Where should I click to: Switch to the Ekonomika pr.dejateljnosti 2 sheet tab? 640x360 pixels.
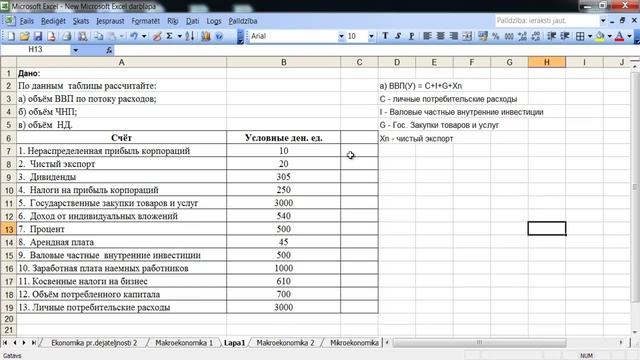(94, 343)
